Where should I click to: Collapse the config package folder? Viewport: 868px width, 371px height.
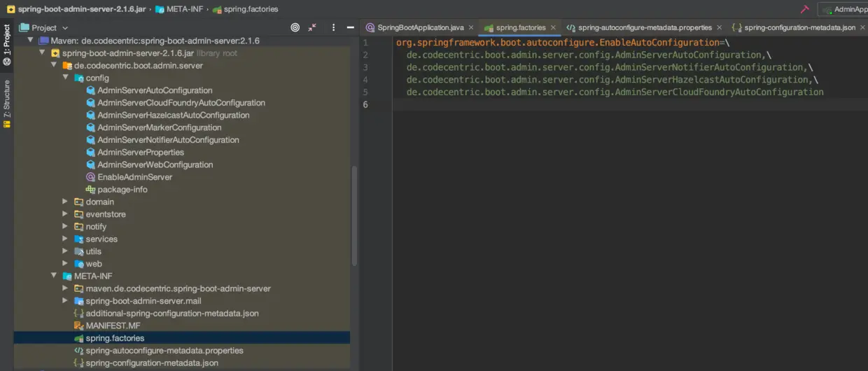tap(65, 78)
